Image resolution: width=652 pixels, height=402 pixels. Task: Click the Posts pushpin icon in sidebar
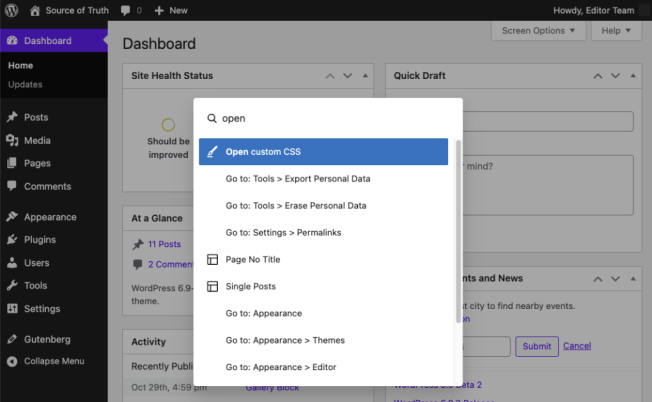pyautogui.click(x=12, y=117)
